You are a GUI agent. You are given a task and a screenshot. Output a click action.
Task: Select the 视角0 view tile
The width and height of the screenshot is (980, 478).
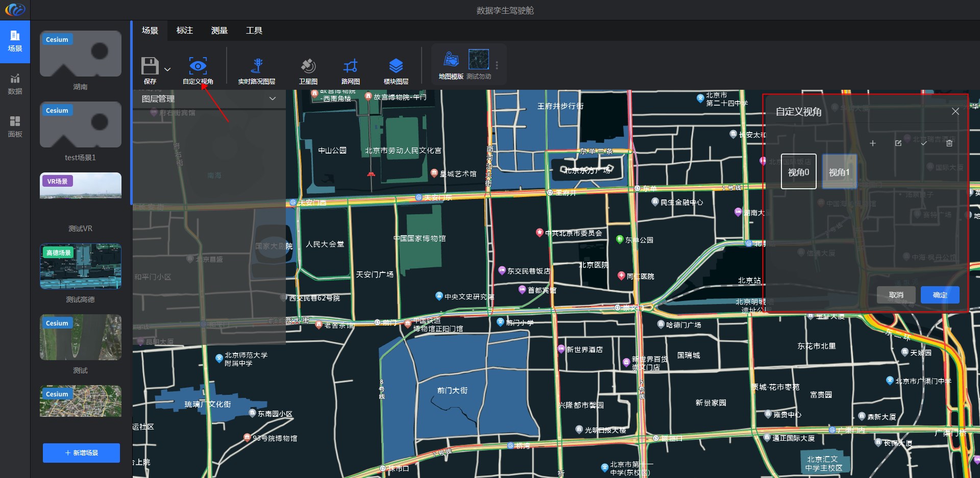coord(798,172)
